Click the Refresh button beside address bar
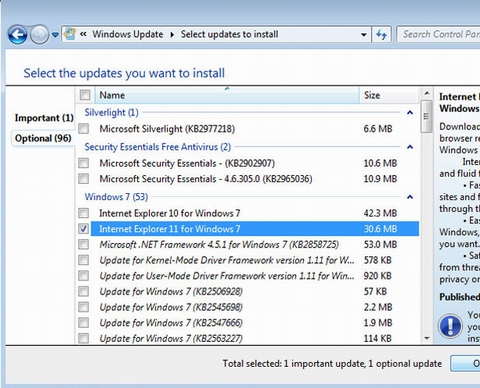 click(x=381, y=34)
